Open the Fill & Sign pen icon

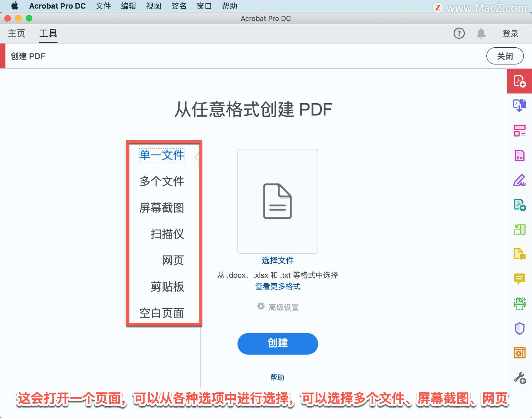520,180
